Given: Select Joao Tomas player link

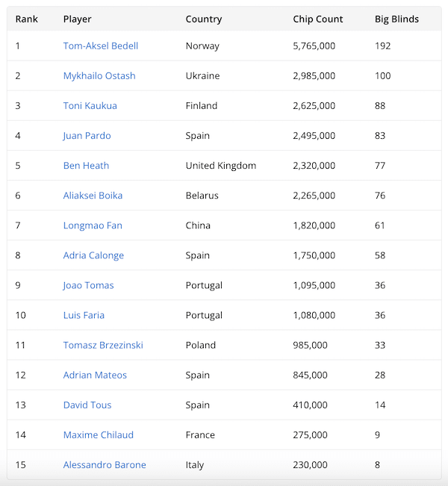Looking at the screenshot, I should coord(88,285).
